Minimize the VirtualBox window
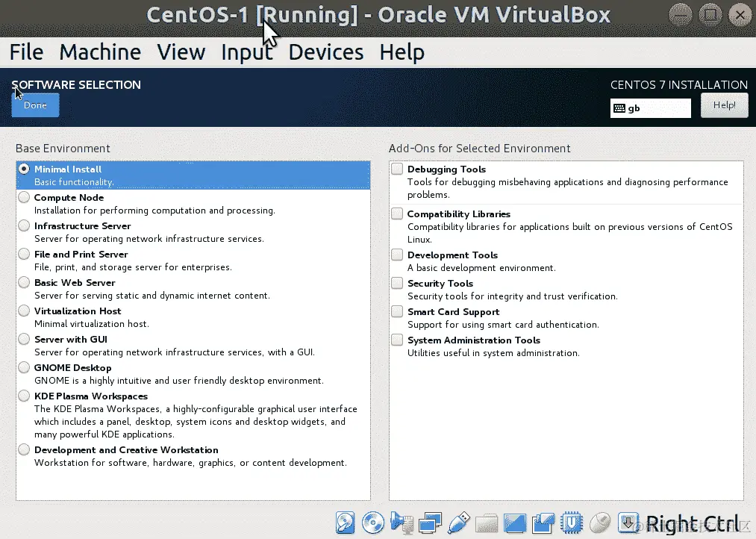 coord(681,15)
